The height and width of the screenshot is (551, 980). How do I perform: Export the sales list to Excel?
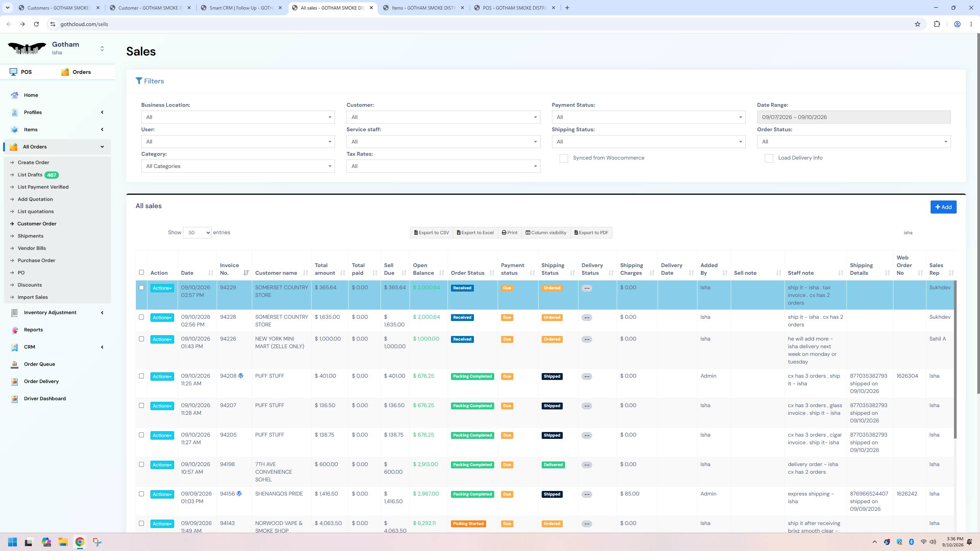(x=475, y=233)
